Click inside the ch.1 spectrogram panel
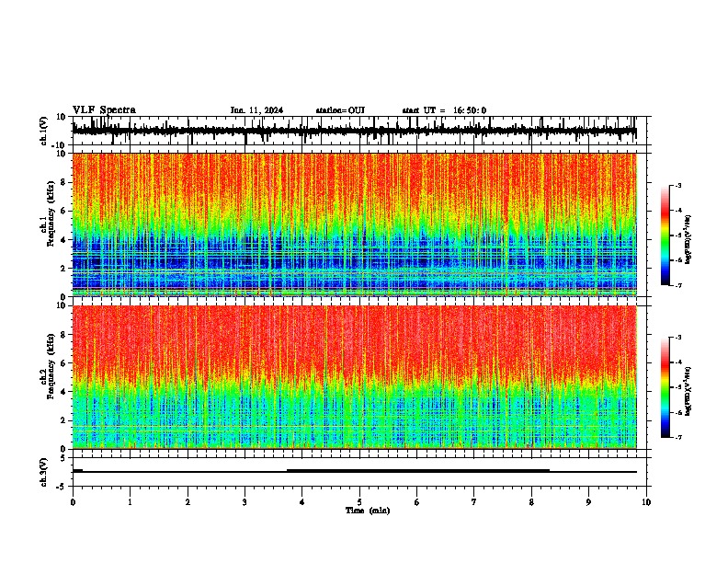 pyautogui.click(x=354, y=224)
